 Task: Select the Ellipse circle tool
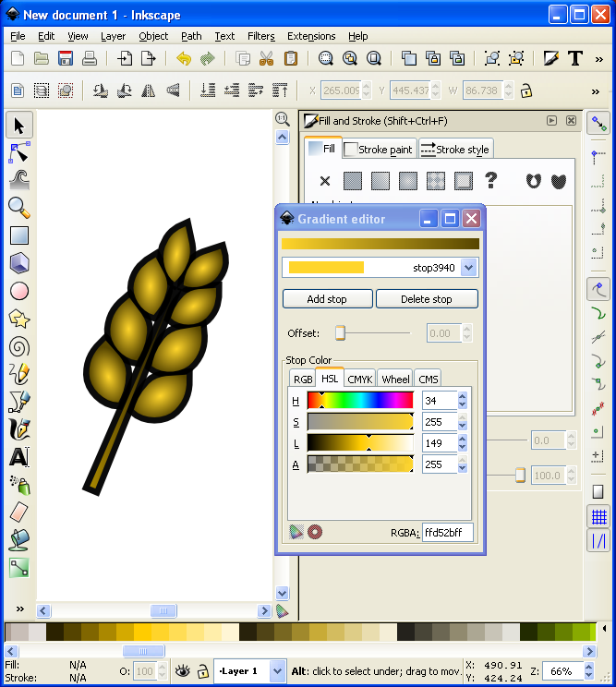[19, 291]
